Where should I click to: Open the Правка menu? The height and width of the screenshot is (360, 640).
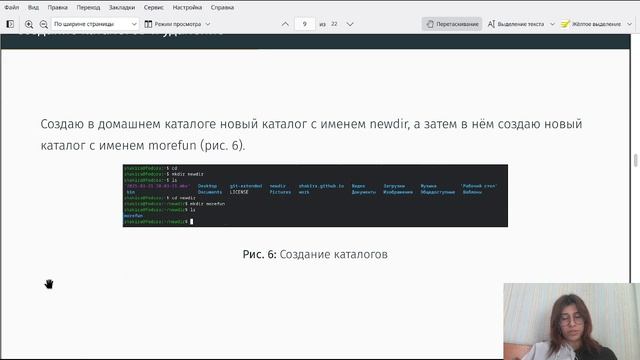coord(58,7)
